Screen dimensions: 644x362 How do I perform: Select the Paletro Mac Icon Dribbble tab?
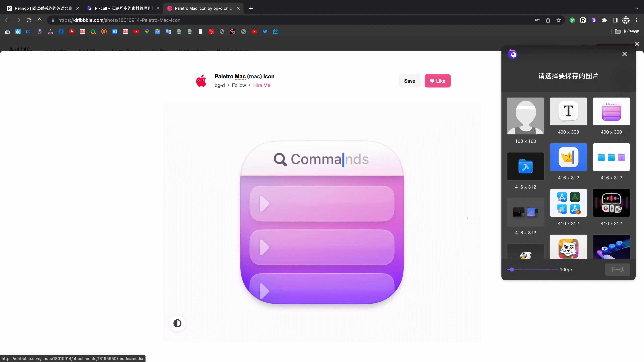(203, 8)
